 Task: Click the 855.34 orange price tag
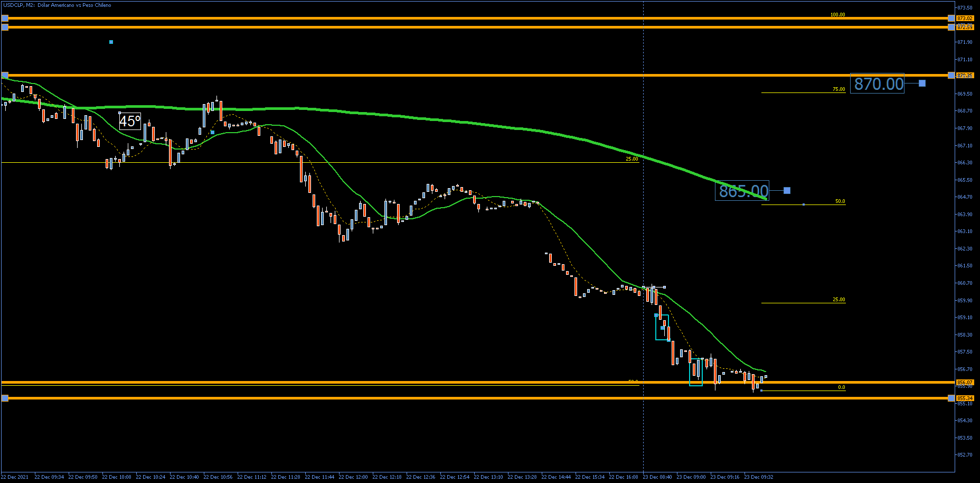pos(965,398)
